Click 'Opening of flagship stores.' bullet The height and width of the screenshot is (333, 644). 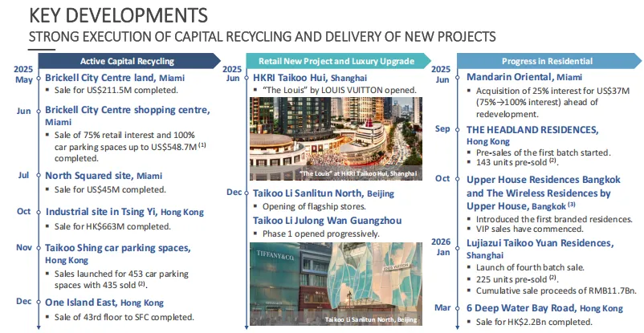[x=314, y=206]
